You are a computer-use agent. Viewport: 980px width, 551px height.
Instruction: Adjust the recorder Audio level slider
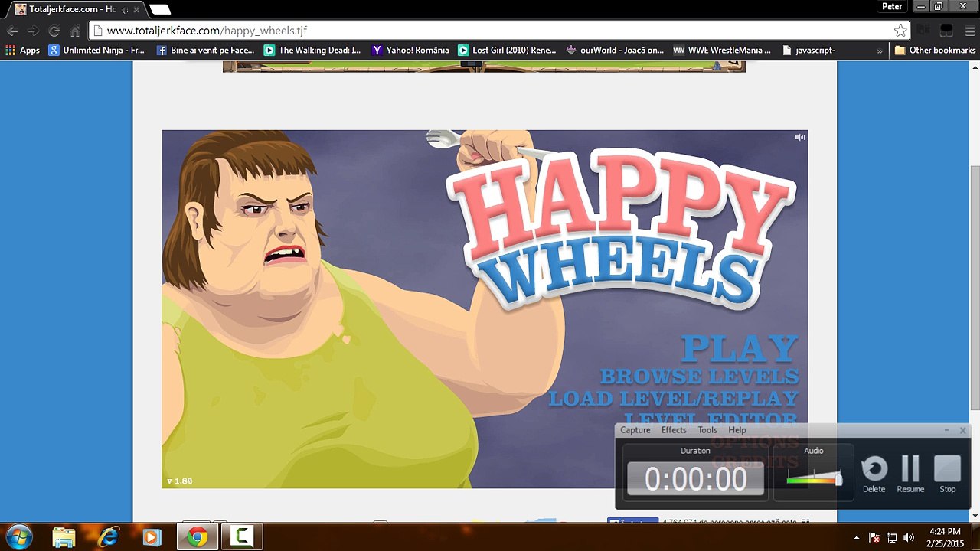[x=838, y=479]
